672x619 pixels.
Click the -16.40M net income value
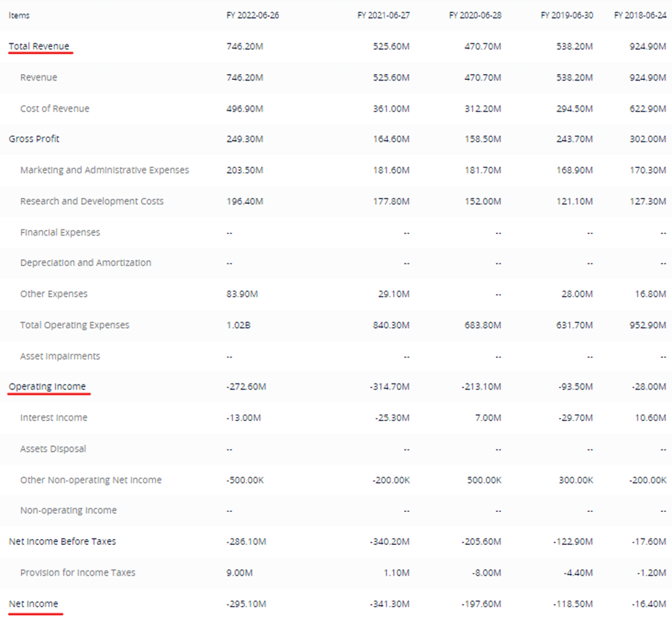[649, 604]
